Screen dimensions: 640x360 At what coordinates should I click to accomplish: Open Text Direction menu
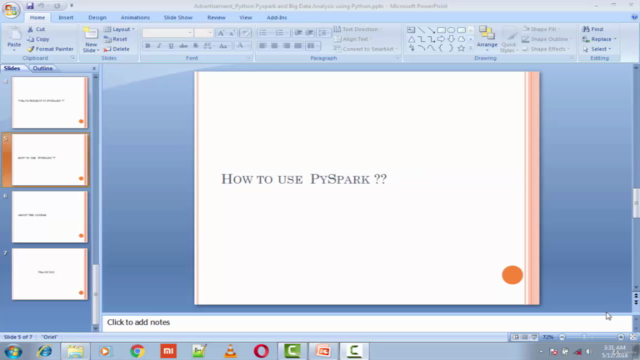(x=358, y=29)
